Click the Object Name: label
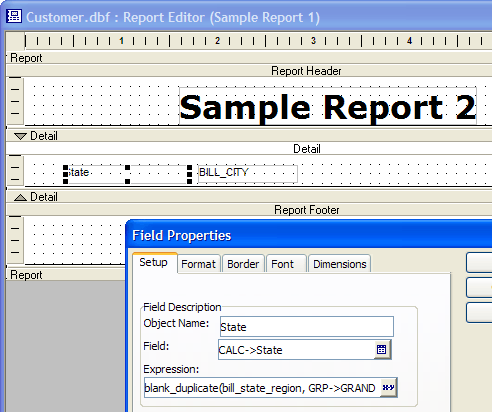This screenshot has height=412, width=492. [x=176, y=323]
